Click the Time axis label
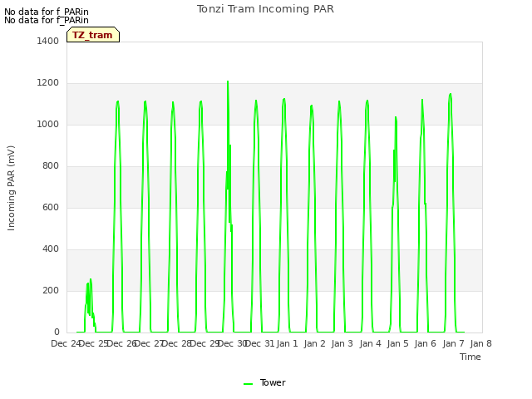This screenshot has width=532, height=399. pos(470,357)
